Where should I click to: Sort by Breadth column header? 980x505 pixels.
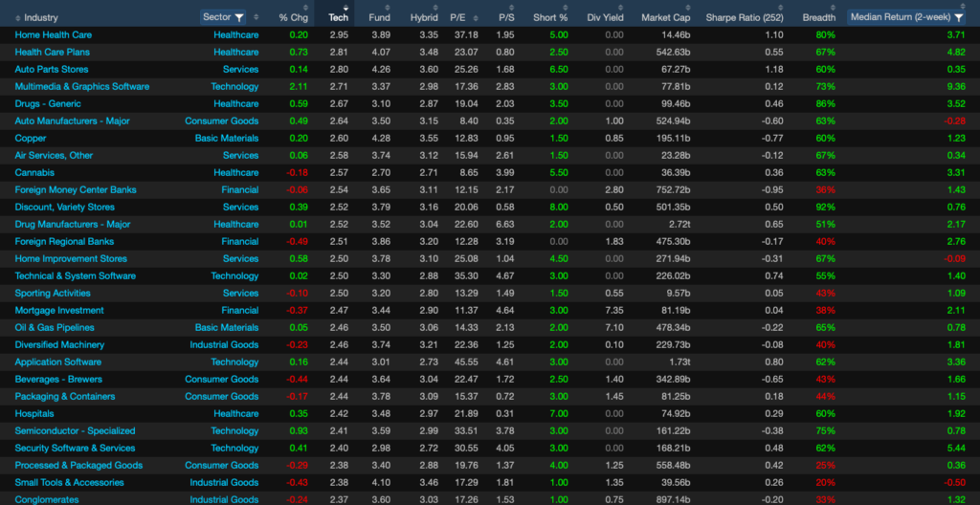click(819, 17)
